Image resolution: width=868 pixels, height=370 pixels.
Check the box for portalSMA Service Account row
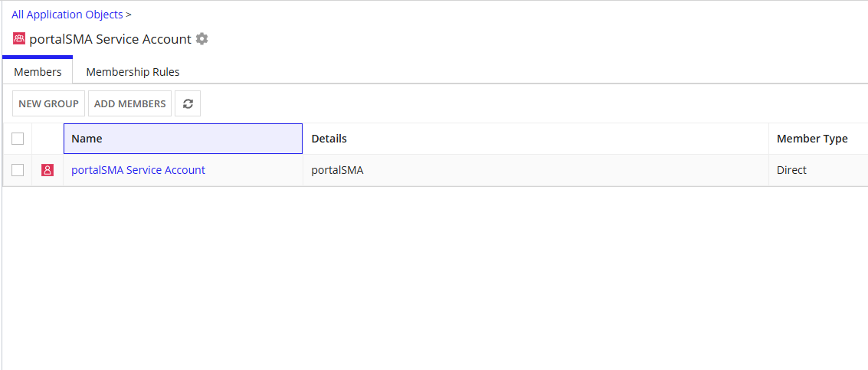click(18, 170)
